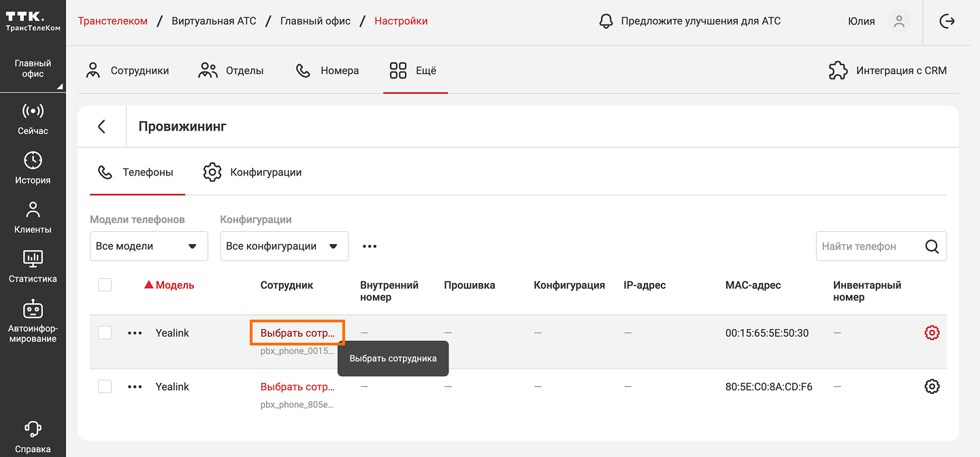Check the box for phone 80:5E:C0:8A:CD:F6
Viewport: 980px width, 457px height.
click(105, 386)
